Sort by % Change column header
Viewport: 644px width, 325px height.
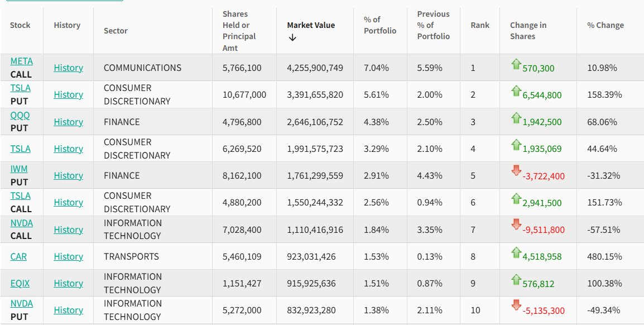[605, 25]
